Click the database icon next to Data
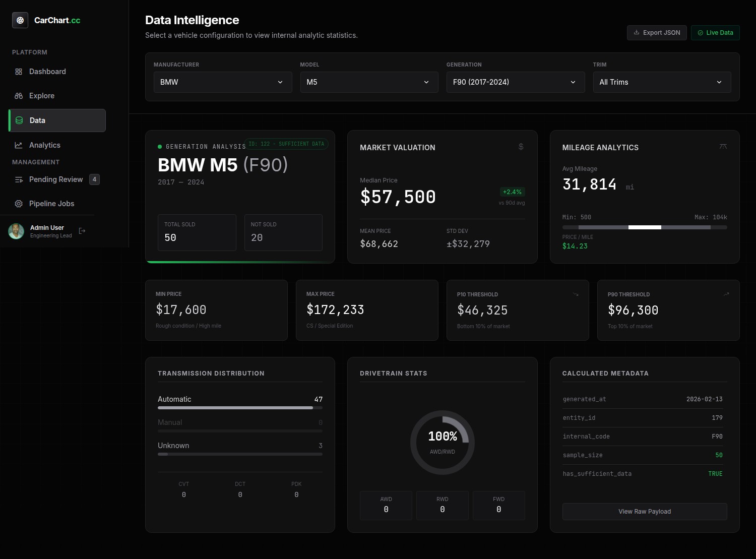The image size is (756, 559). [x=19, y=120]
